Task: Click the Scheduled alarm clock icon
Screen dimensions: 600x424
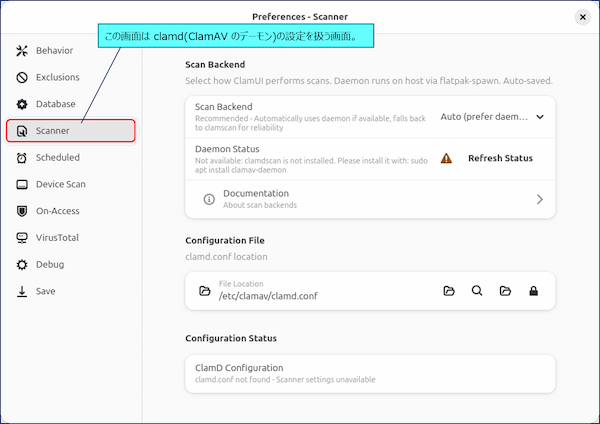Action: point(22,158)
